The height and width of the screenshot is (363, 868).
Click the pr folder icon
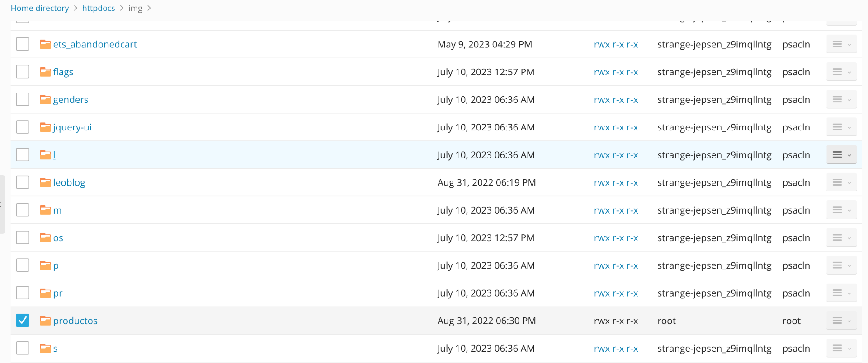pyautogui.click(x=45, y=293)
